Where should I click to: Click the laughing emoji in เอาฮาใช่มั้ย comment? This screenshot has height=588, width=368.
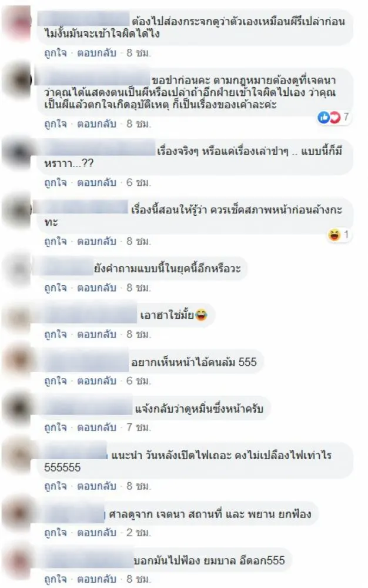[x=201, y=315]
